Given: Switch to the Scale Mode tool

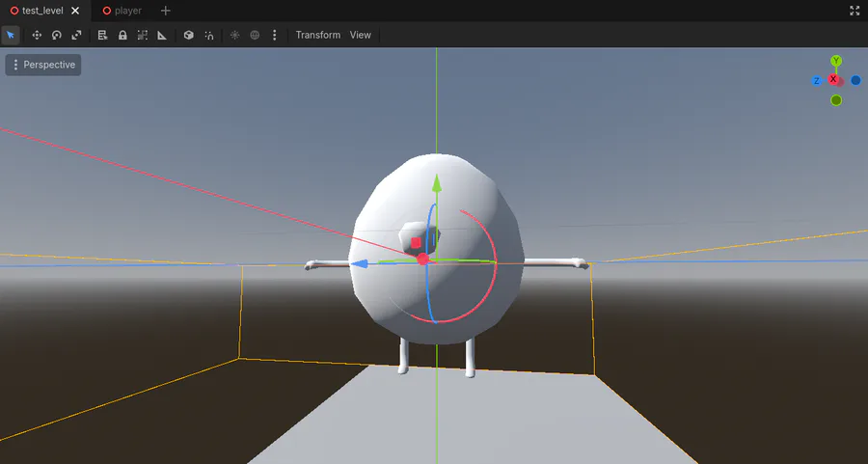Looking at the screenshot, I should 76,35.
